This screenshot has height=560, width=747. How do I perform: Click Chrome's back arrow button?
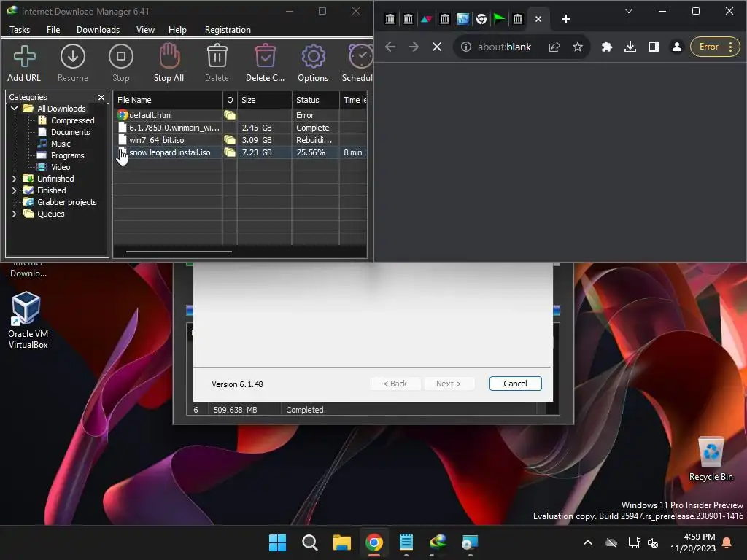[x=390, y=47]
